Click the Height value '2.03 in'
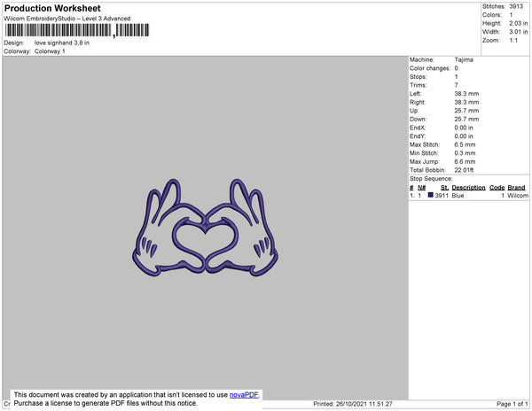Viewport: 532px width, 411px height. coord(518,23)
